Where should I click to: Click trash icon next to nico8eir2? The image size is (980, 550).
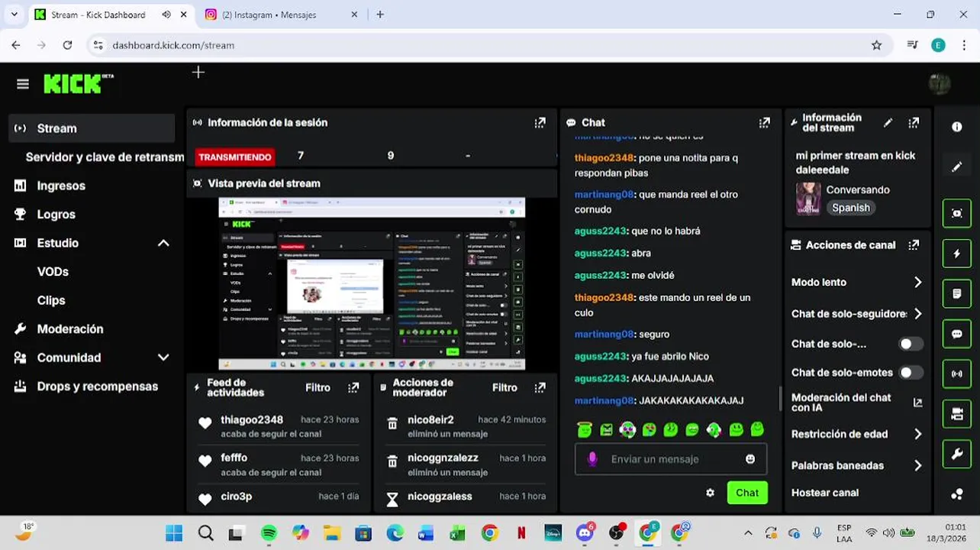392,423
